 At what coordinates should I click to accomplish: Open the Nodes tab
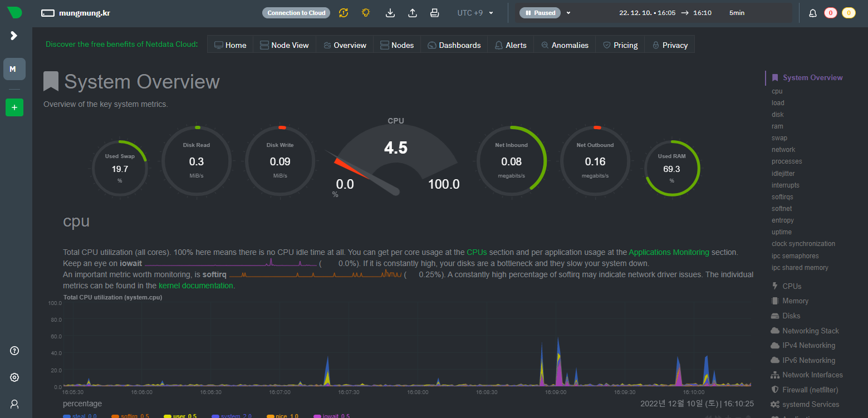pyautogui.click(x=398, y=45)
